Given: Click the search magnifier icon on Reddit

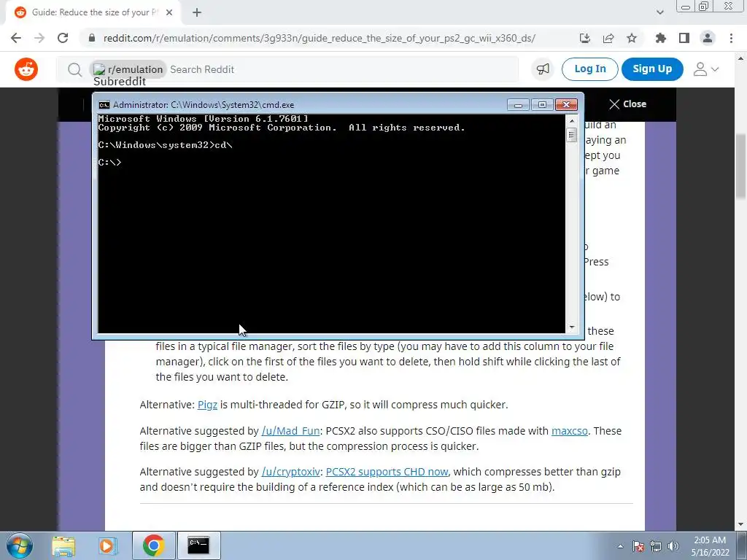Looking at the screenshot, I should [x=74, y=70].
